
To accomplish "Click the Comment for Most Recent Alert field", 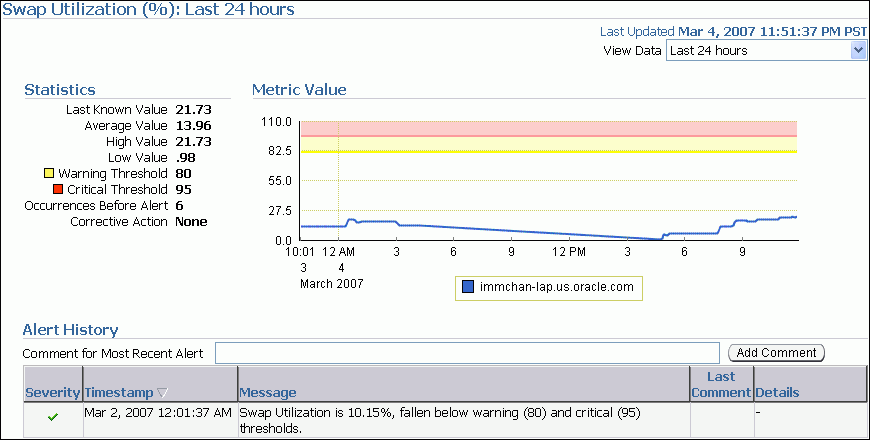I will coord(467,353).
